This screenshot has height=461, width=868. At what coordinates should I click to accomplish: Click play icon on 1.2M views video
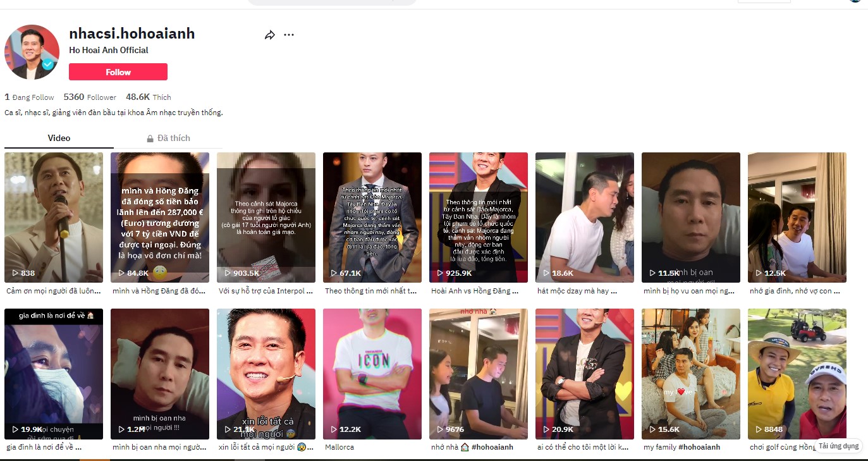[122, 429]
